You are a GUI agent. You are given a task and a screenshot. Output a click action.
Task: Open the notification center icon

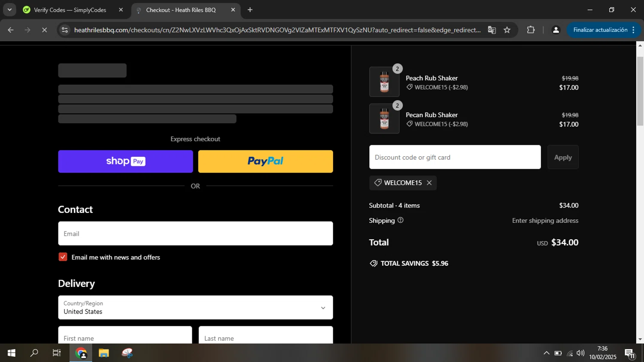[x=630, y=353]
